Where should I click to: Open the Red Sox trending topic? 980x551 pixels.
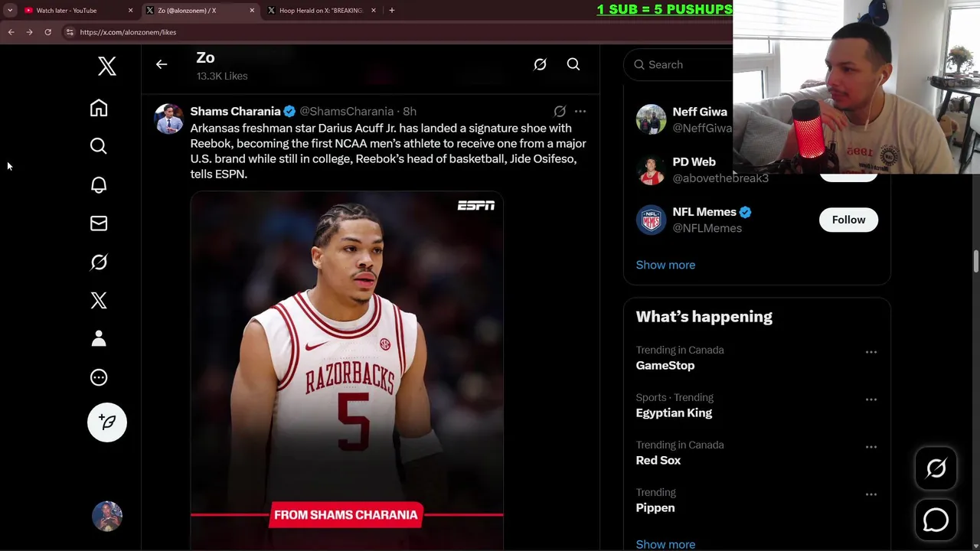(x=658, y=461)
